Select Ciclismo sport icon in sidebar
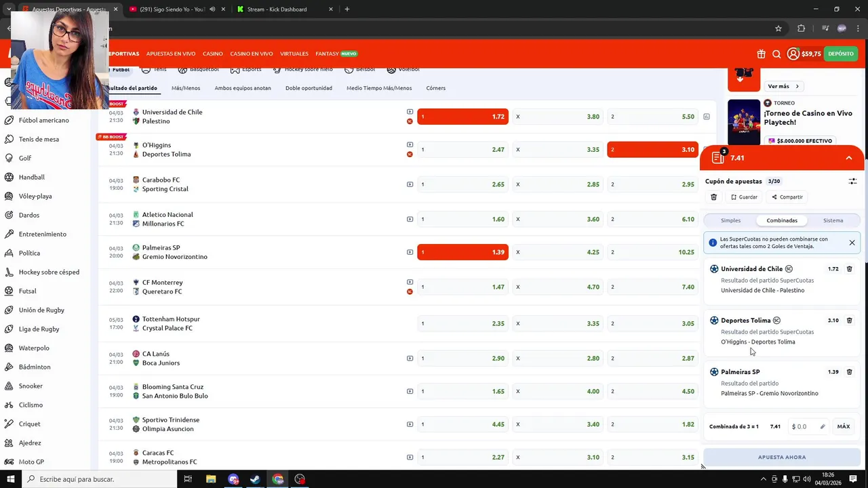 tap(9, 405)
